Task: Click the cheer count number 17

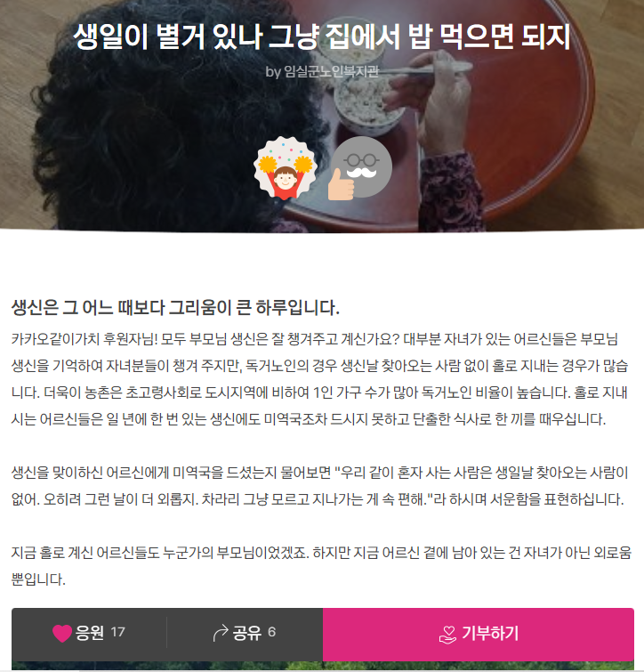Action: (117, 632)
